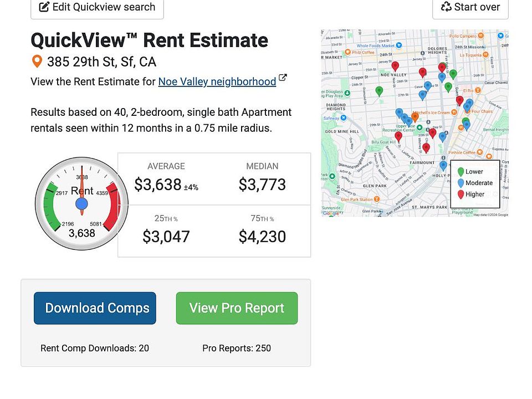This screenshot has height=399, width=532.
Task: Click the Upper Noe Recreation Center icon
Action: [x=420, y=127]
